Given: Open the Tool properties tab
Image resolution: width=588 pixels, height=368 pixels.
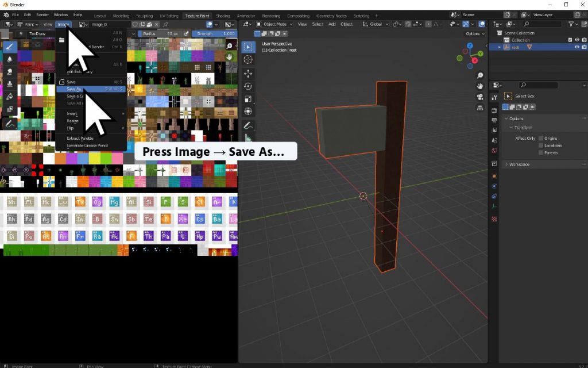Looking at the screenshot, I should tap(494, 97).
